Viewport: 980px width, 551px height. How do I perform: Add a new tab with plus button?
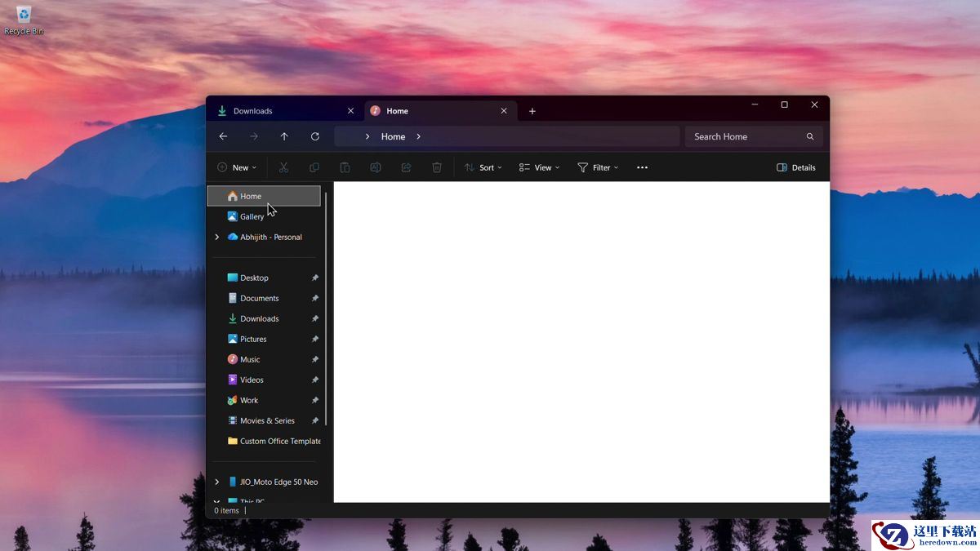(x=532, y=111)
